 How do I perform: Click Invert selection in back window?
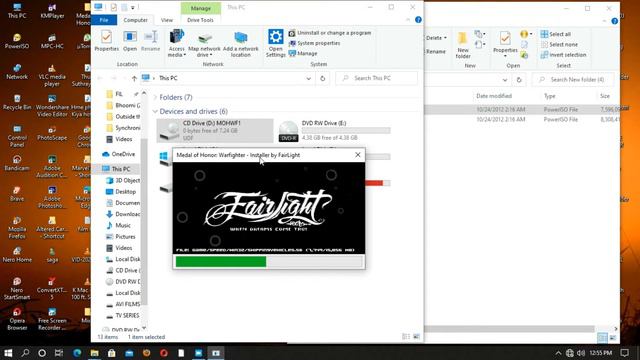[563, 55]
